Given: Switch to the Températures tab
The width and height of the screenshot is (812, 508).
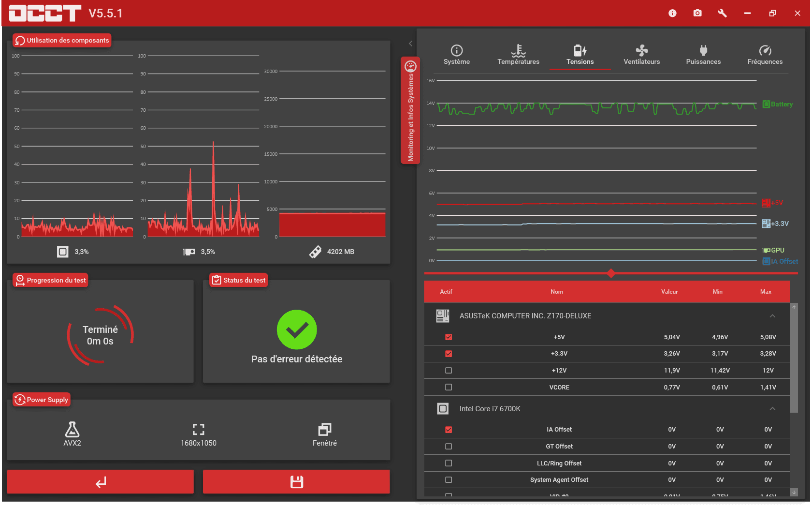Looking at the screenshot, I should click(x=518, y=55).
